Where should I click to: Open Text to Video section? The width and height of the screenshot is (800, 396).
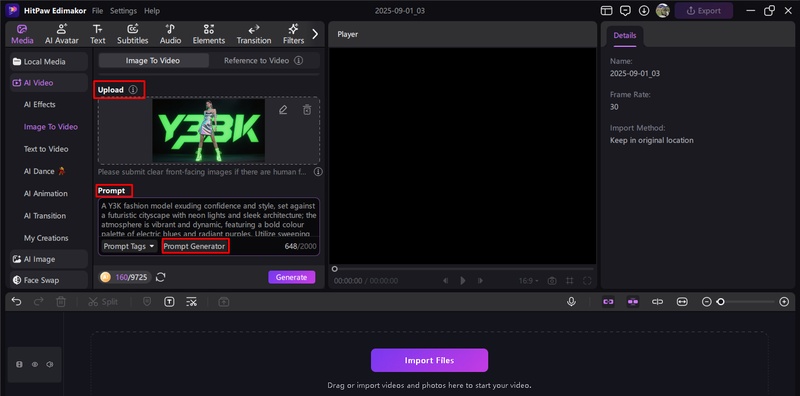click(x=46, y=149)
